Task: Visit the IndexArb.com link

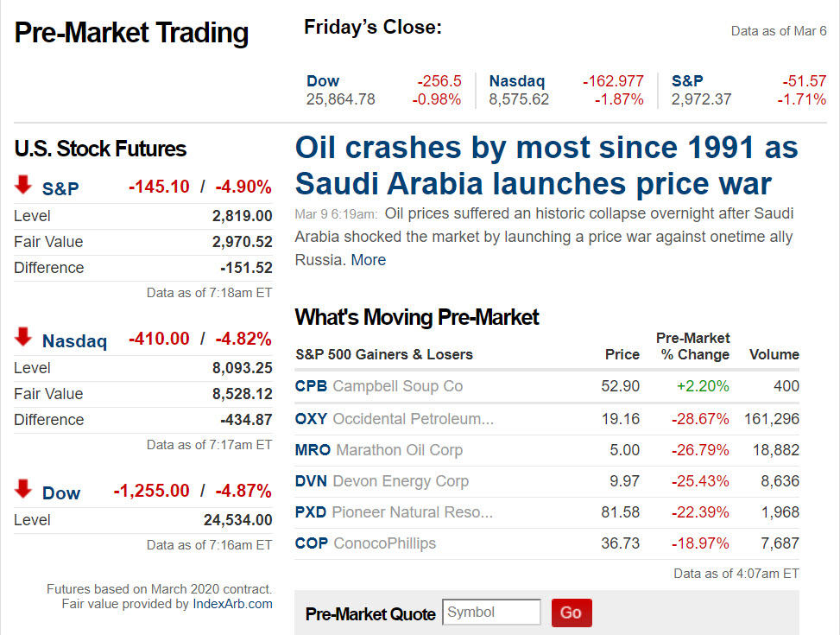Action: (233, 604)
